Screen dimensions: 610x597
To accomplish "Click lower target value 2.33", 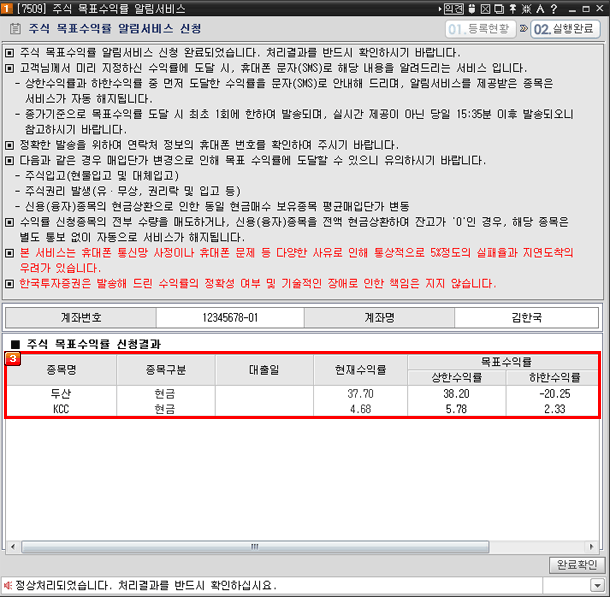I will click(555, 409).
